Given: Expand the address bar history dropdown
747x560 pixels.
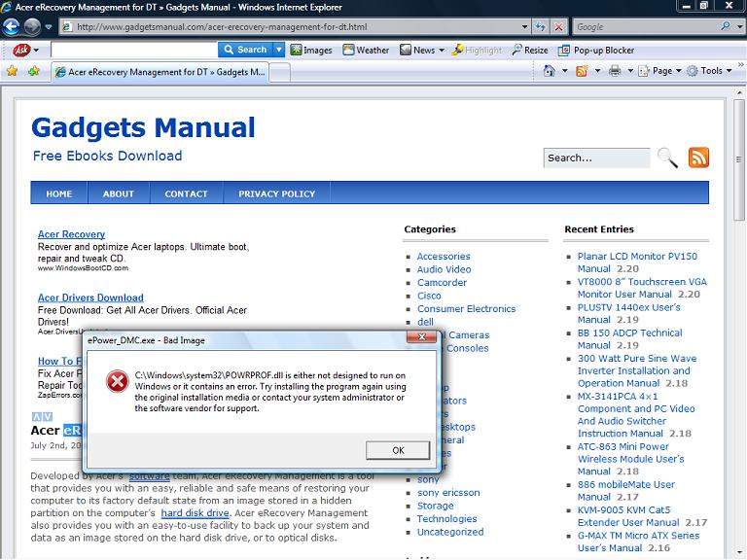Looking at the screenshot, I should [x=524, y=26].
